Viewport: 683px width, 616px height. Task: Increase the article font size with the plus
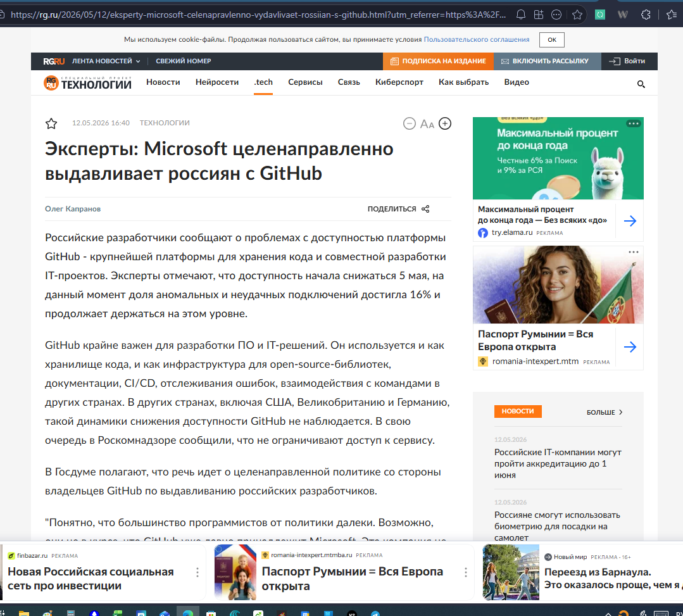pyautogui.click(x=445, y=123)
